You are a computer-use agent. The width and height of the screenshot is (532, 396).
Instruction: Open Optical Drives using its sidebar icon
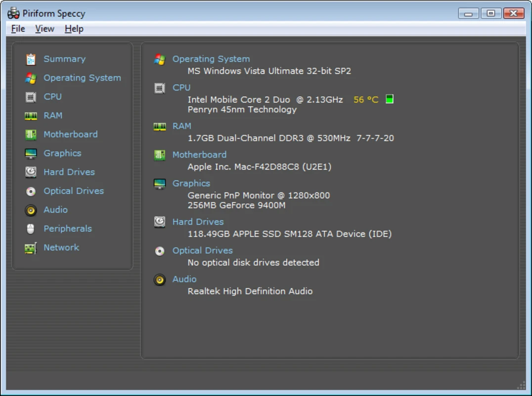pyautogui.click(x=30, y=191)
